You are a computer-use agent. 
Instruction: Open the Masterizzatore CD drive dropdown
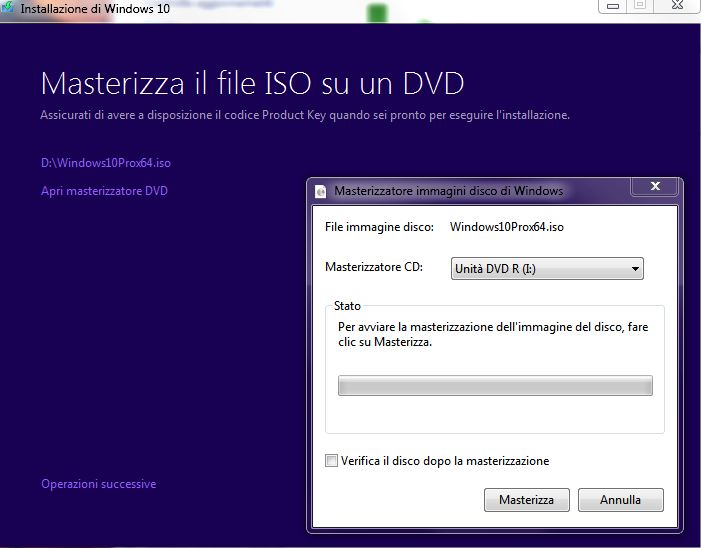[547, 269]
